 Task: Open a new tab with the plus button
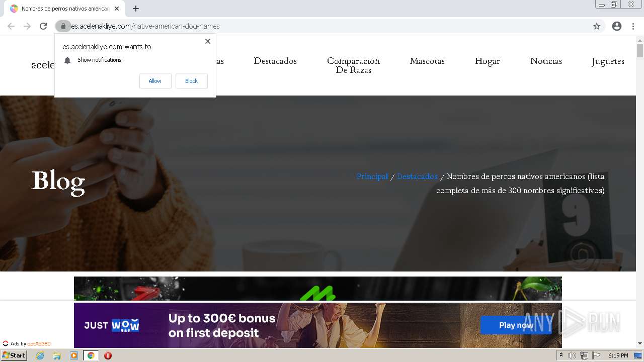coord(136,9)
